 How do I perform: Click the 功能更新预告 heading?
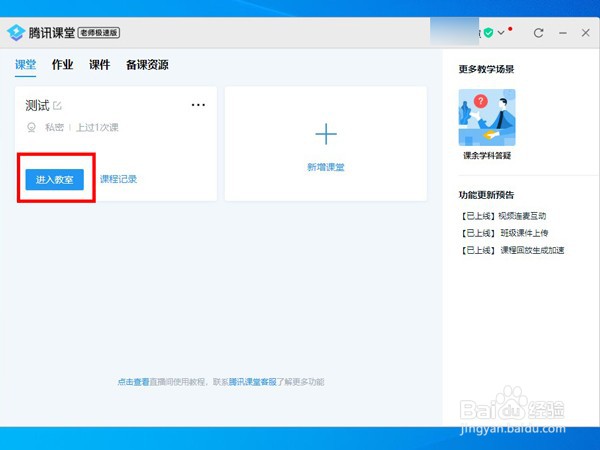click(486, 195)
